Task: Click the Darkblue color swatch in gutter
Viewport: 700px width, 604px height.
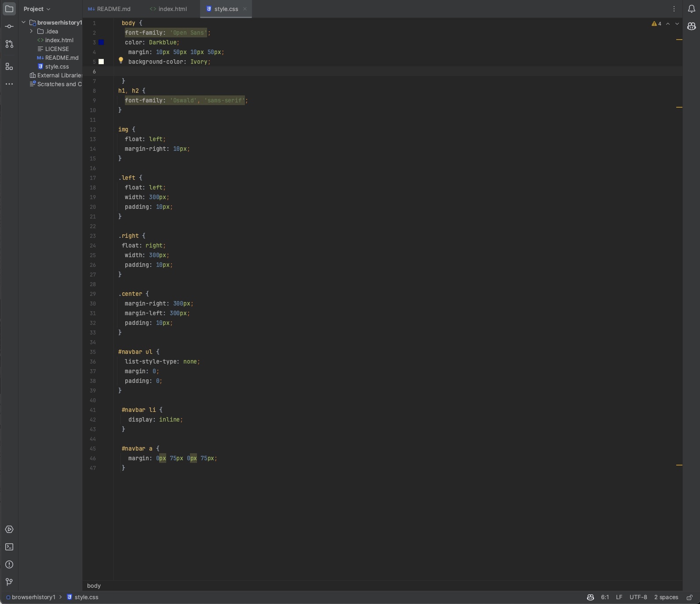Action: coord(101,42)
